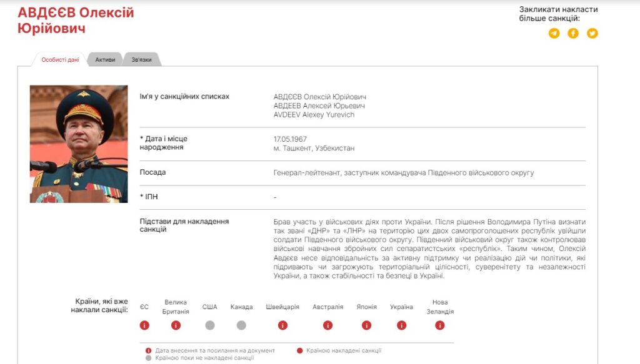The height and width of the screenshot is (364, 640).
Task: Click the Швейцарія country label
Action: point(282,307)
